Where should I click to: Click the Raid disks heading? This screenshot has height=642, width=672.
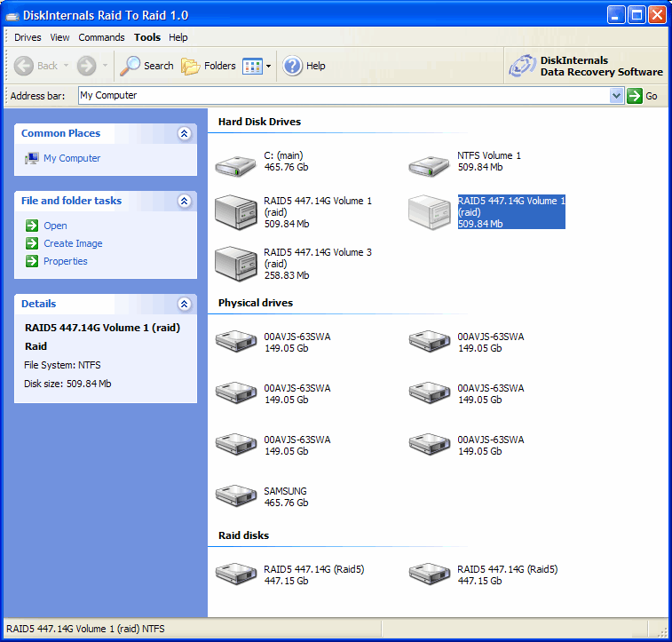point(244,535)
